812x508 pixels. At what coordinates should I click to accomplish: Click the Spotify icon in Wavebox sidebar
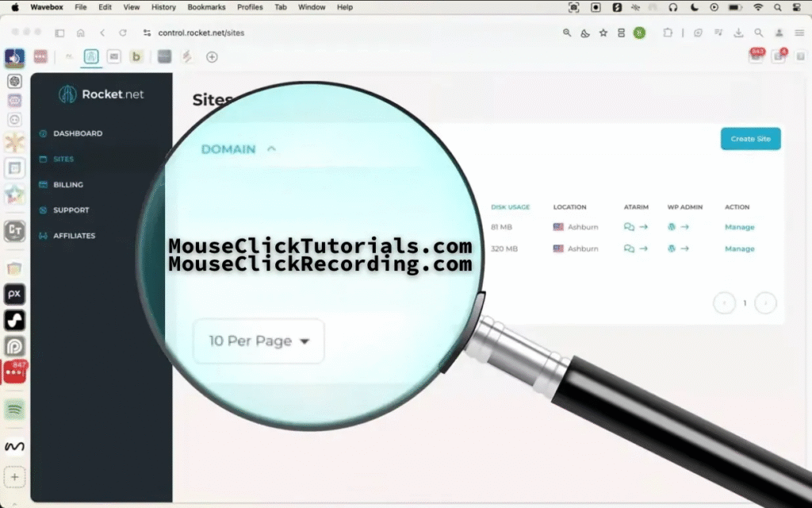coord(14,409)
